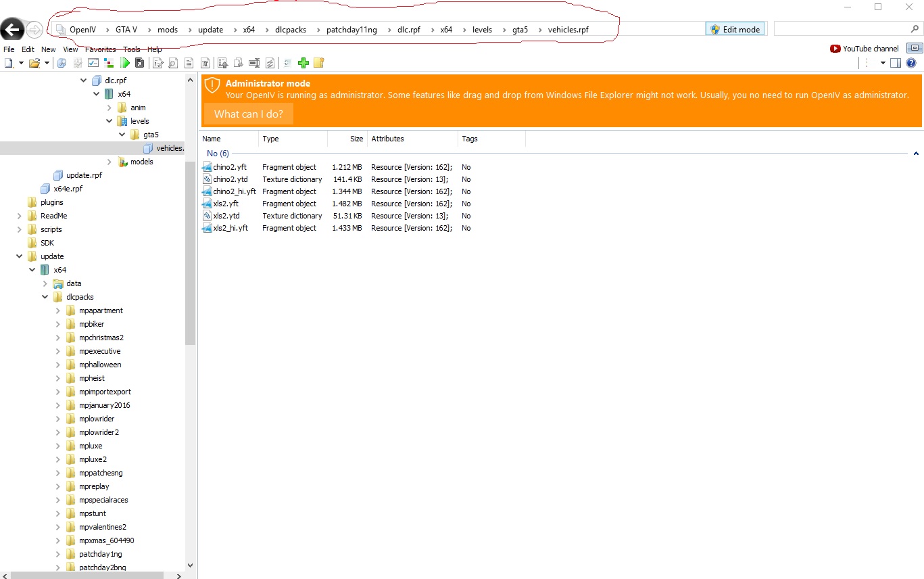Select the chino2_hi.yft file

[234, 191]
